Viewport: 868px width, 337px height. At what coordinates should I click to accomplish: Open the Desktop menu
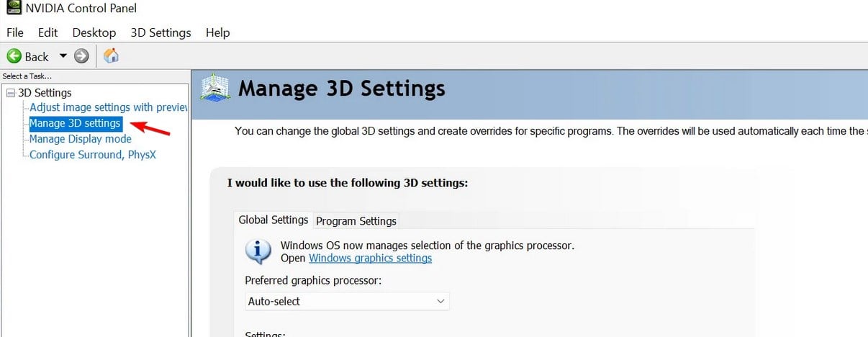pyautogui.click(x=94, y=32)
